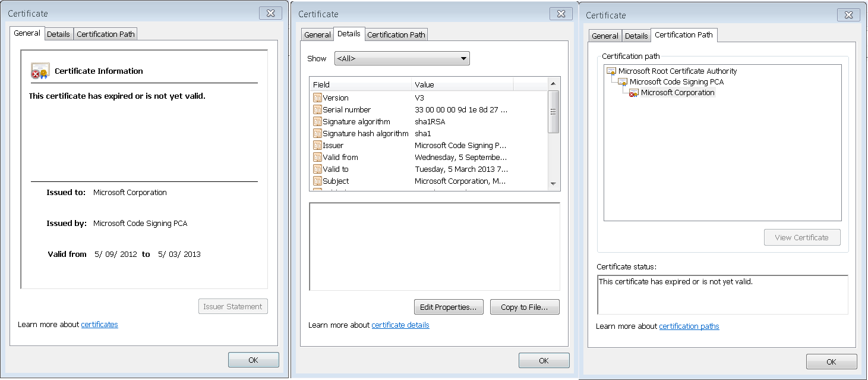Click the expired certificate icon beside Certificate Information
This screenshot has width=868, height=380.
pyautogui.click(x=40, y=71)
